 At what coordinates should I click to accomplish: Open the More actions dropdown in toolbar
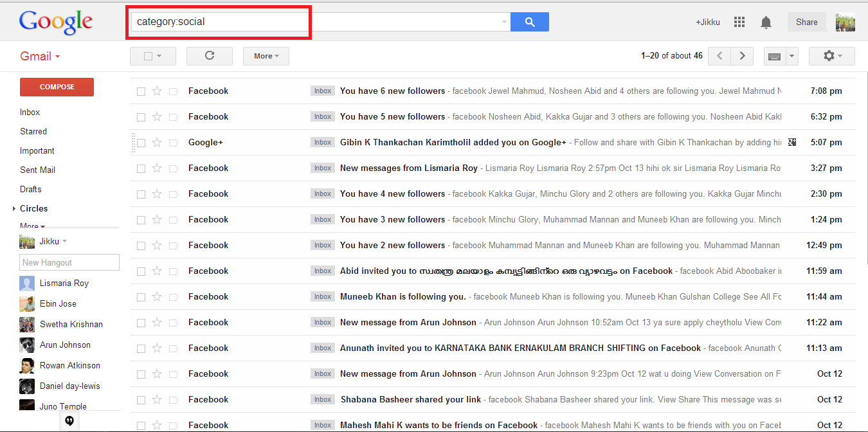click(x=266, y=56)
